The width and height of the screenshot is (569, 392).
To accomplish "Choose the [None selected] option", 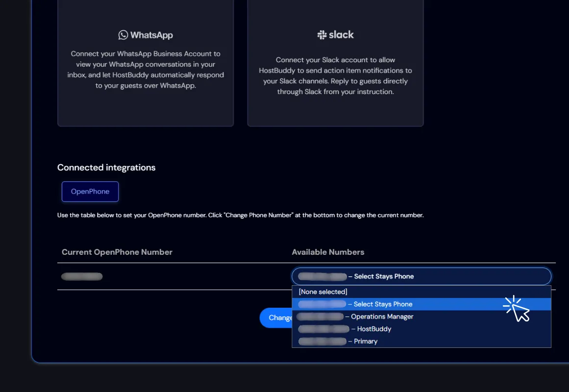I will (421, 292).
